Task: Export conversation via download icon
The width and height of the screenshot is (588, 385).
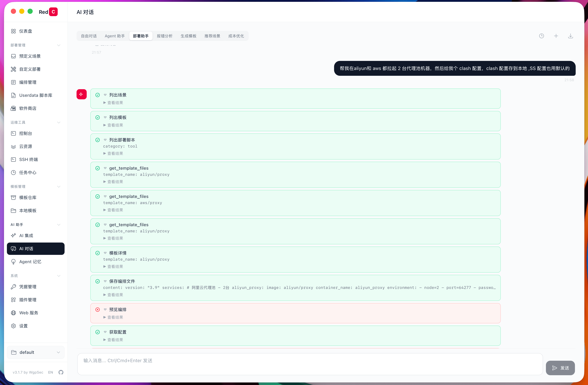Action: pos(570,36)
